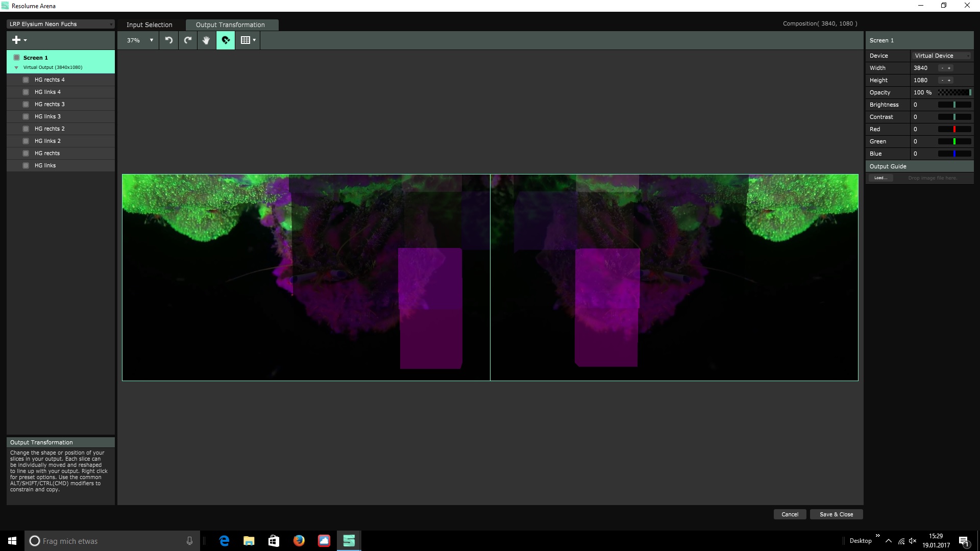The image size is (980, 551).
Task: Open Resolume Arena in Windows taskbar
Action: [349, 541]
